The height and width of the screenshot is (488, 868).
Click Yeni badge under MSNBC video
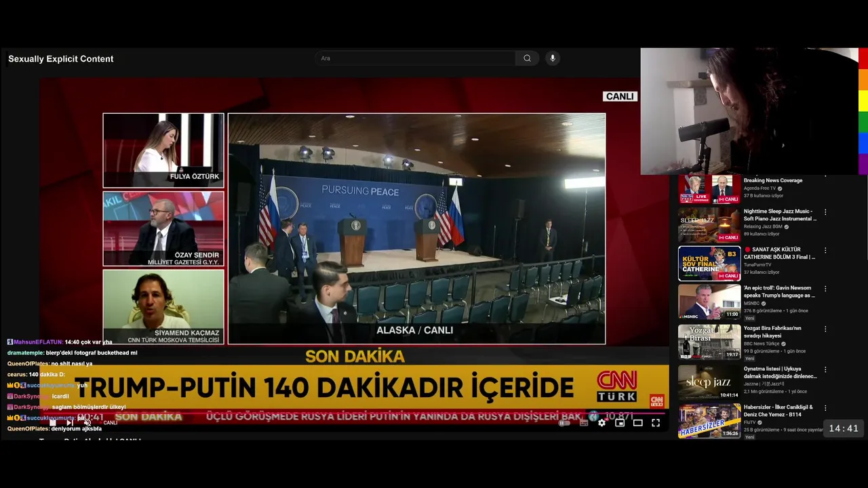(749, 319)
